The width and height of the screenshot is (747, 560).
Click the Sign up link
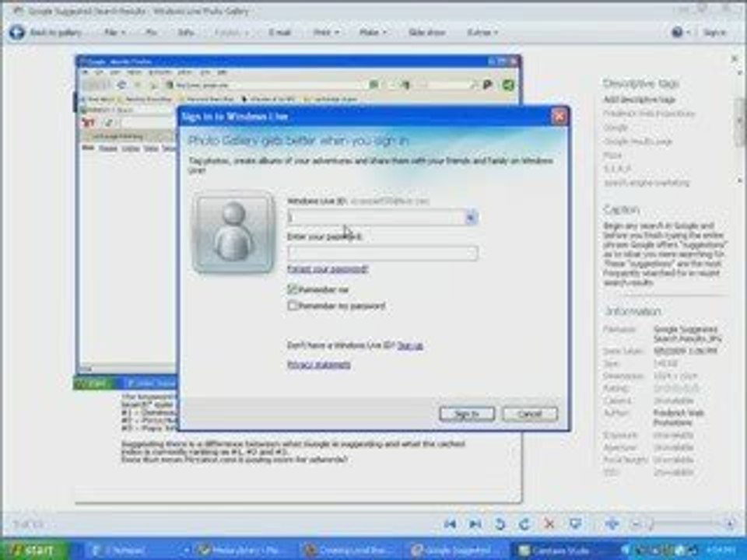(x=410, y=345)
